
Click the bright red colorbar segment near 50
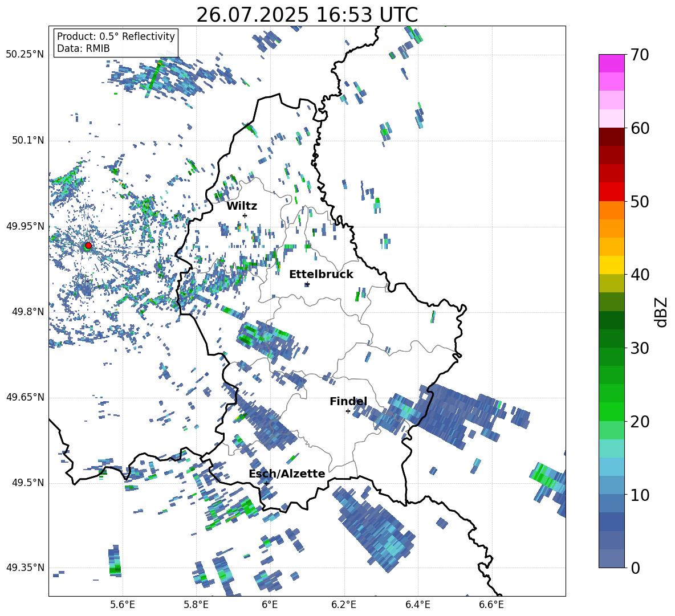point(611,192)
